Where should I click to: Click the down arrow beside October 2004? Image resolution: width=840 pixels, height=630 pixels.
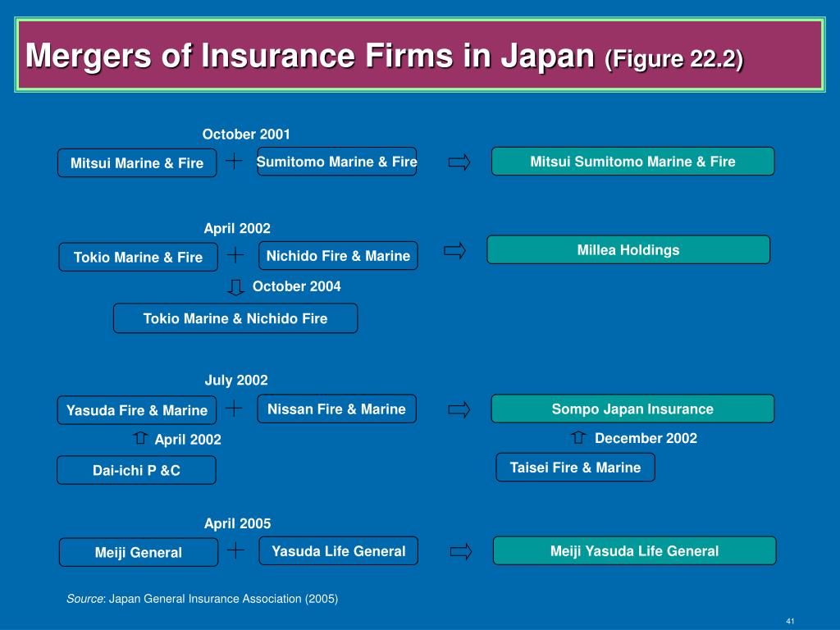point(235,287)
